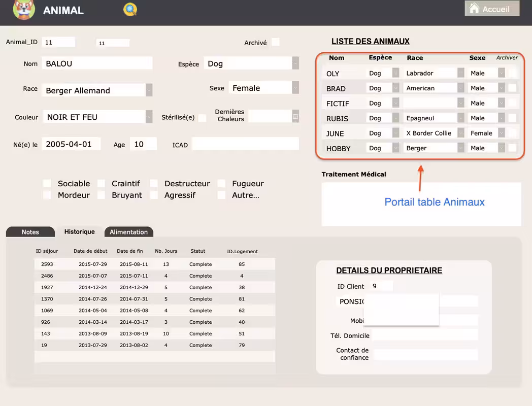Select FICTIF in the animal list
The image size is (532, 406).
pos(338,104)
